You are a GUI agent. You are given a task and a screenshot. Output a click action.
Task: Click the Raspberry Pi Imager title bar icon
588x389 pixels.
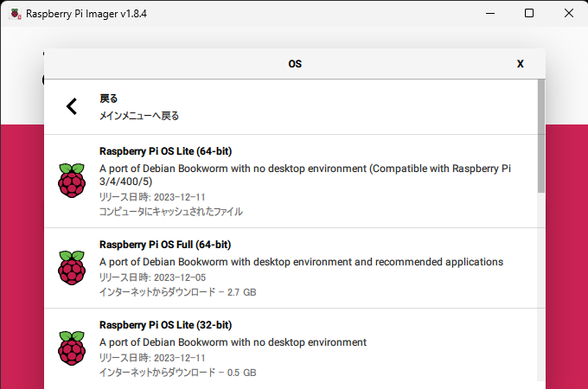click(x=16, y=14)
